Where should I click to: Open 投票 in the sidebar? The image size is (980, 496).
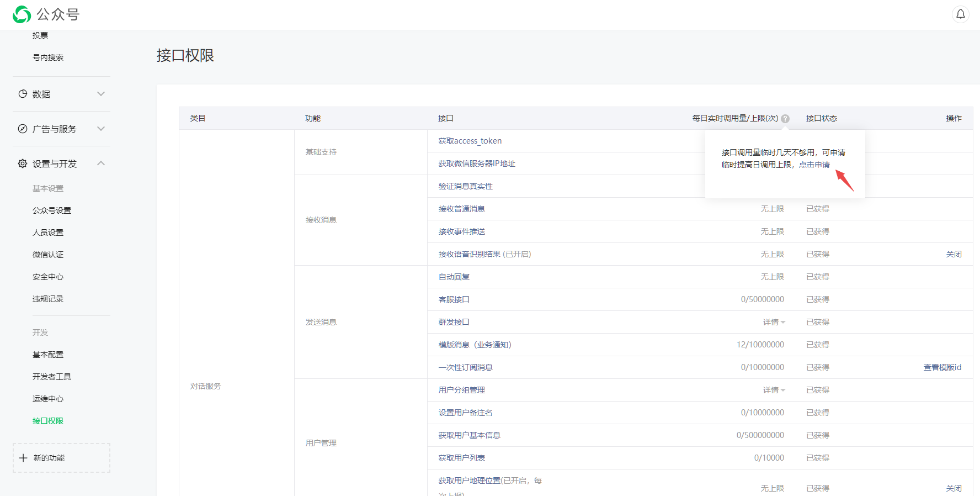click(40, 35)
